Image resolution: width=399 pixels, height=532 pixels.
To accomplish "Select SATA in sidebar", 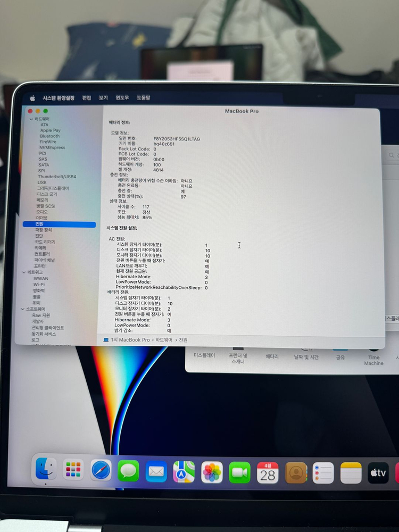I will [x=44, y=165].
